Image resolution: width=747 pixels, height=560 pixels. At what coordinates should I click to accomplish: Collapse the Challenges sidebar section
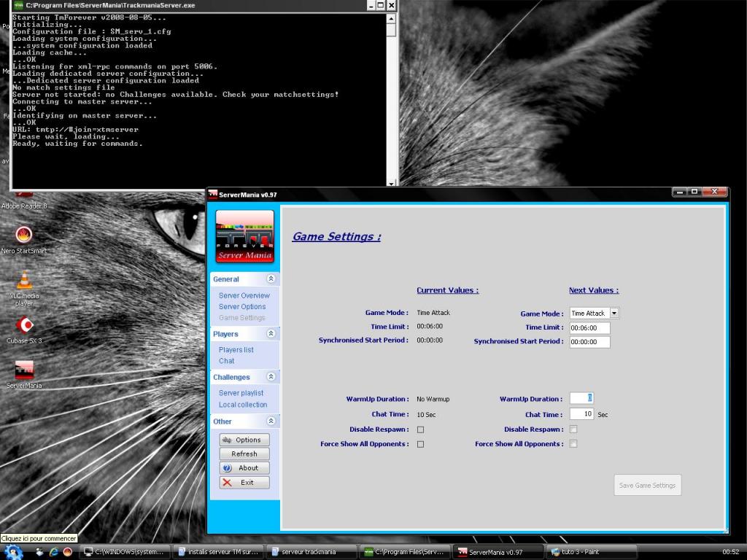pos(271,377)
